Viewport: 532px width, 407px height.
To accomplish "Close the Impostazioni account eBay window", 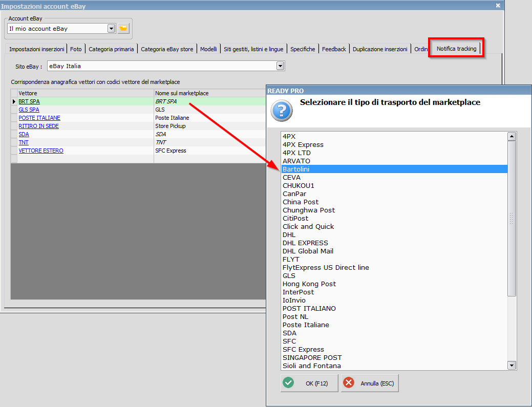I will [498, 6].
